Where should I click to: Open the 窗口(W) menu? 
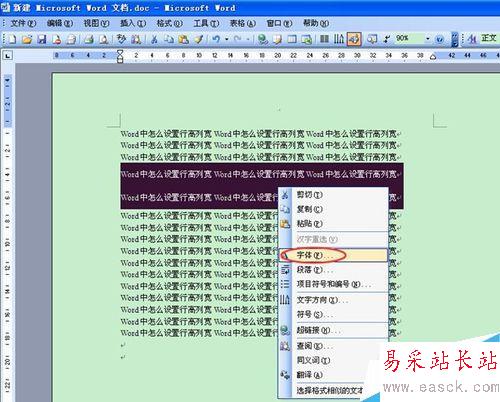click(279, 23)
